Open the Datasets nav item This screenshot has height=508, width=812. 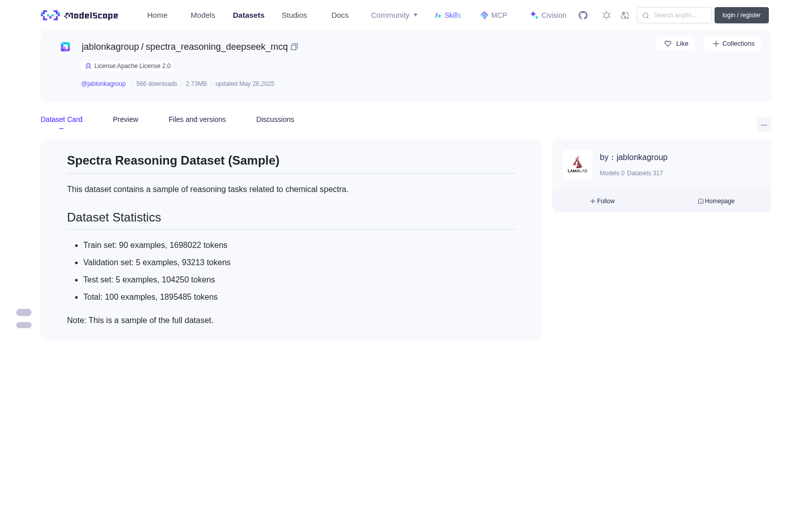(249, 15)
